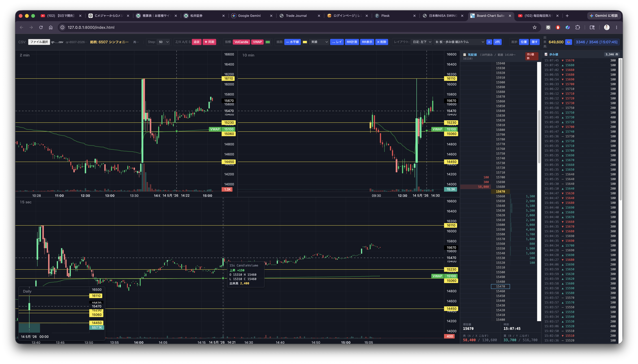This screenshot has width=638, height=364.
Task: Open a new tab with plus icon
Action: [567, 16]
